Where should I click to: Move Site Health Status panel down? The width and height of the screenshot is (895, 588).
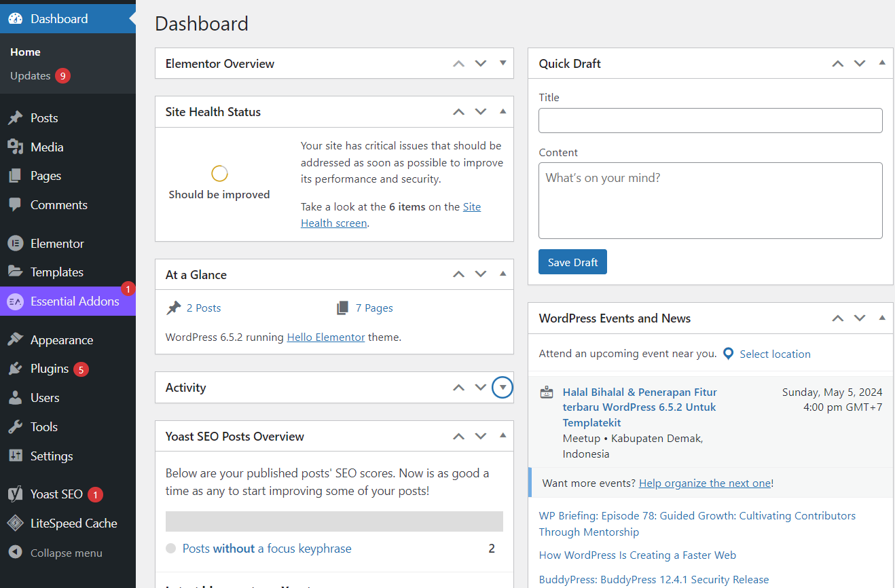[x=481, y=112]
